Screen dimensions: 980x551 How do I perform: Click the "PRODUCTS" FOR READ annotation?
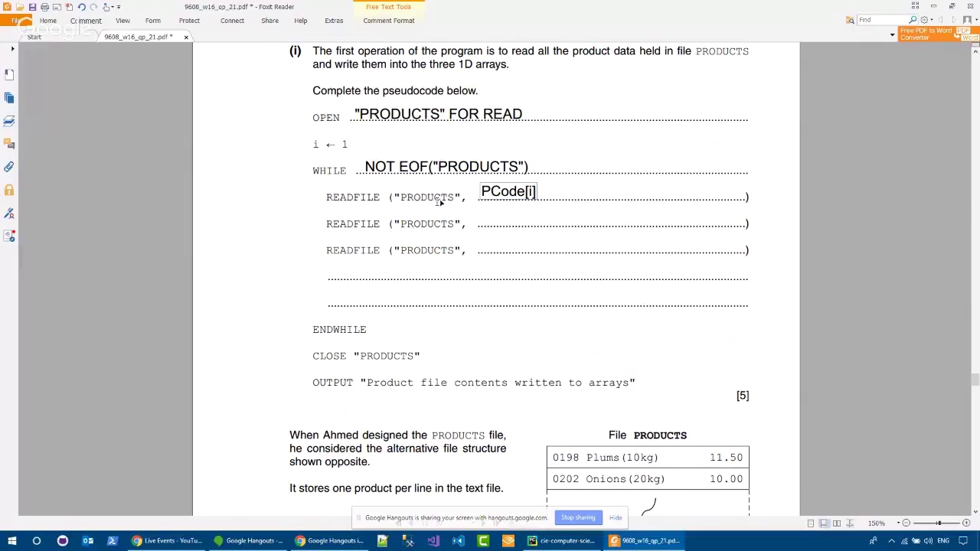click(438, 114)
